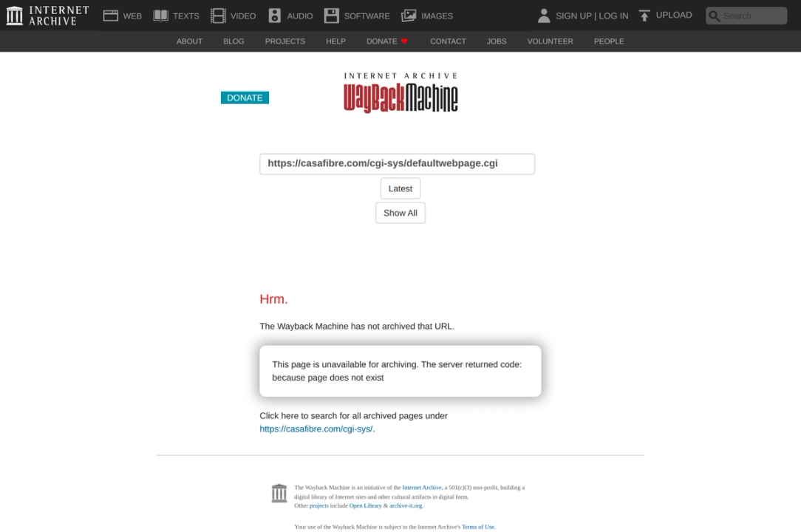The image size is (801, 532).
Task: Click the footer Internet Archive building icon
Action: (x=279, y=493)
